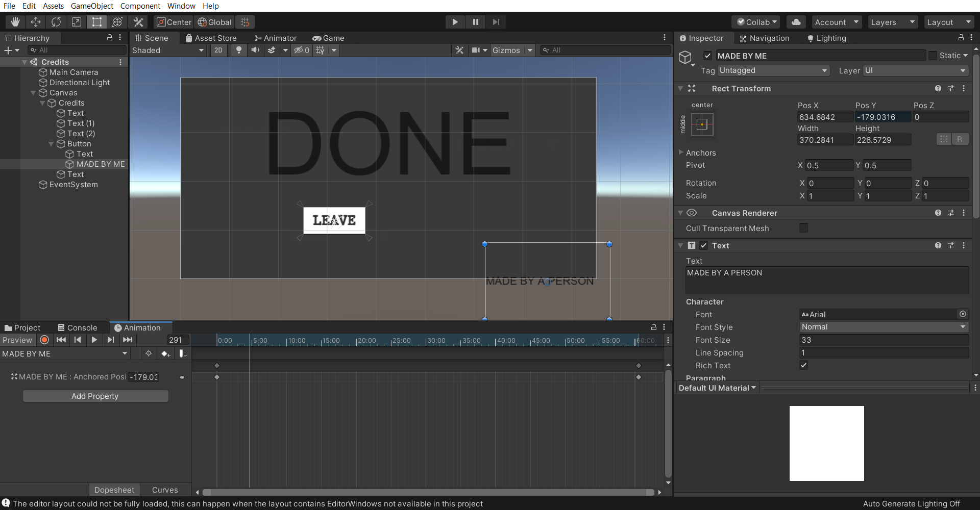
Task: Click the add keyframe icon
Action: pos(165,353)
